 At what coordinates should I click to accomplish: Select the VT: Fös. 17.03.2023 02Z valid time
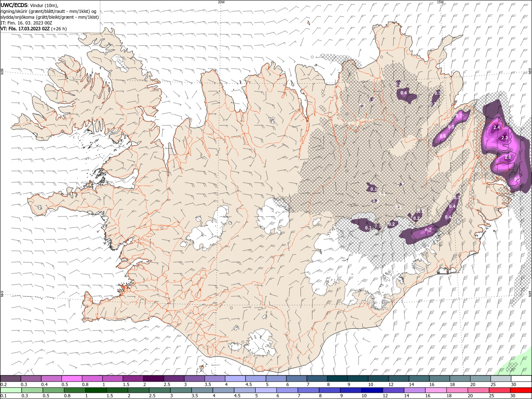coord(25,29)
